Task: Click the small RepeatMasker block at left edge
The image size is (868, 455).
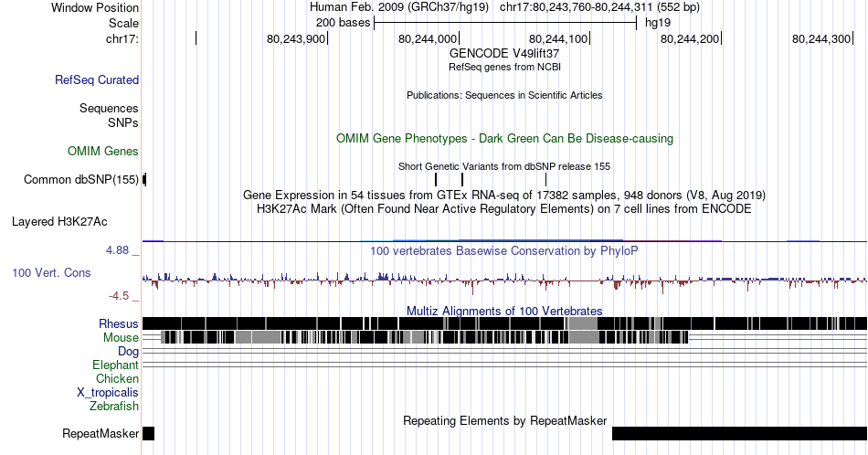Action: point(148,433)
